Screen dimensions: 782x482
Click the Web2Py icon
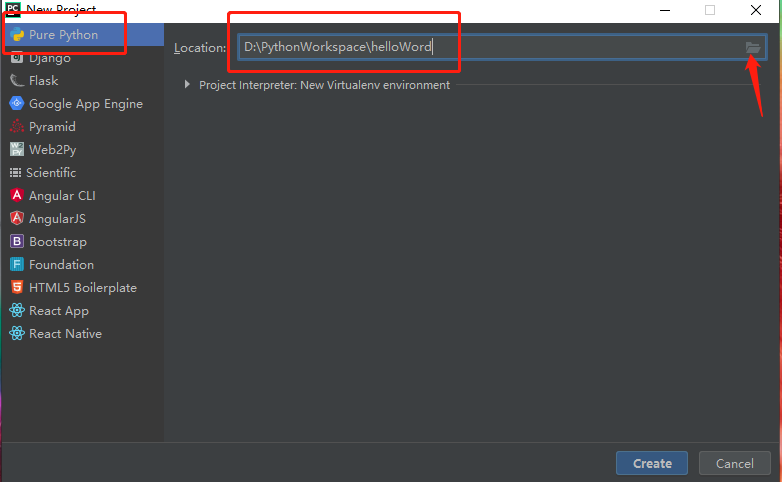click(x=17, y=149)
